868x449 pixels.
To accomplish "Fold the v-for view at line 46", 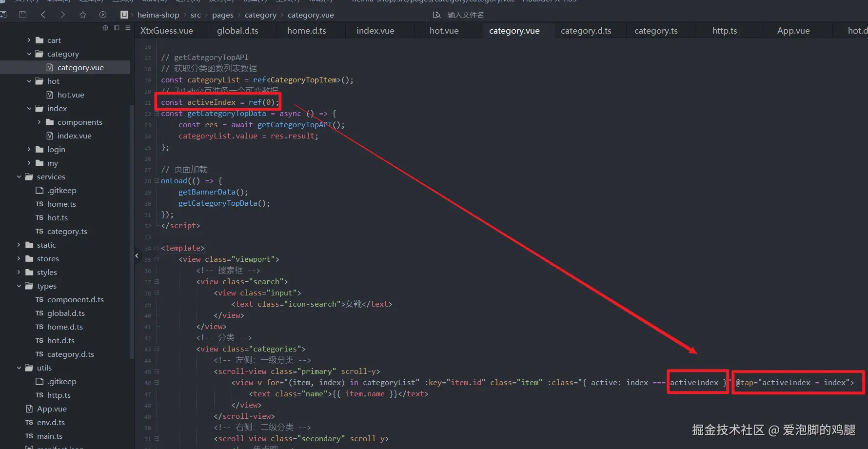I will coord(157,383).
